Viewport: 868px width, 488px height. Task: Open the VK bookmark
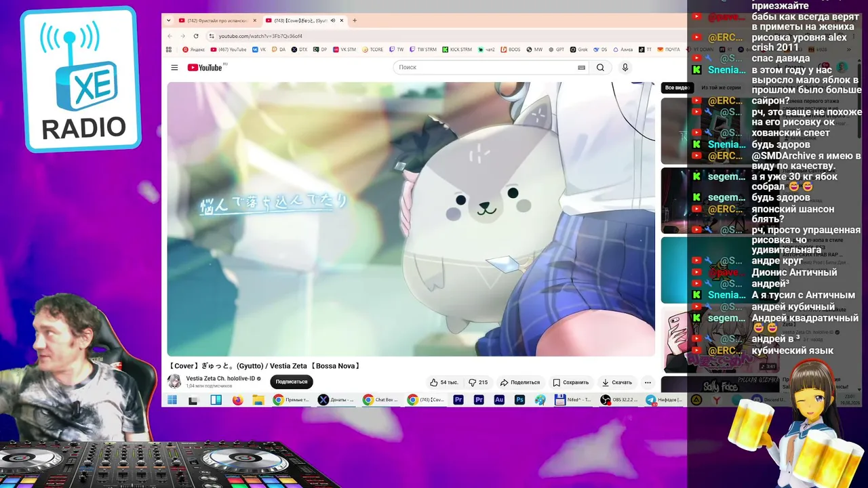coord(260,49)
